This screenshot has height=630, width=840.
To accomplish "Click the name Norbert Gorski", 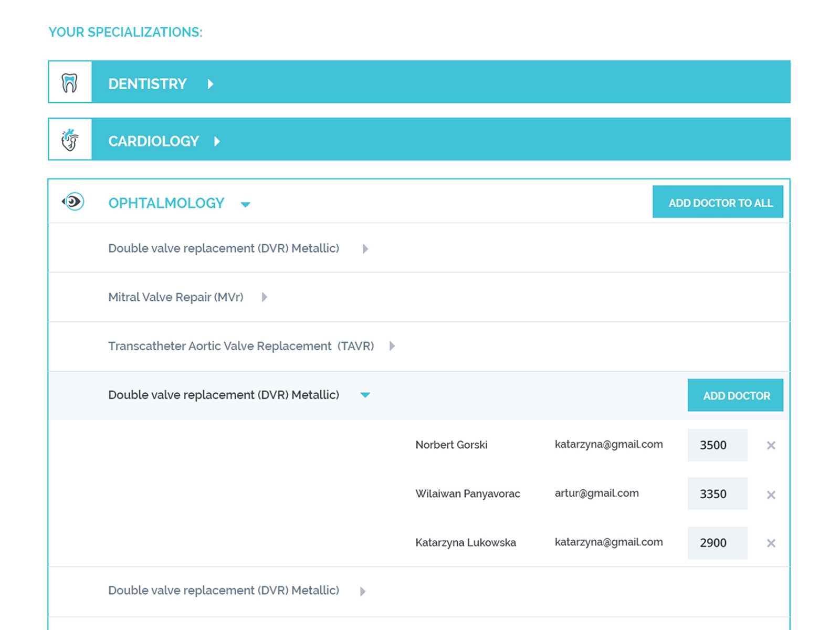I will (451, 445).
